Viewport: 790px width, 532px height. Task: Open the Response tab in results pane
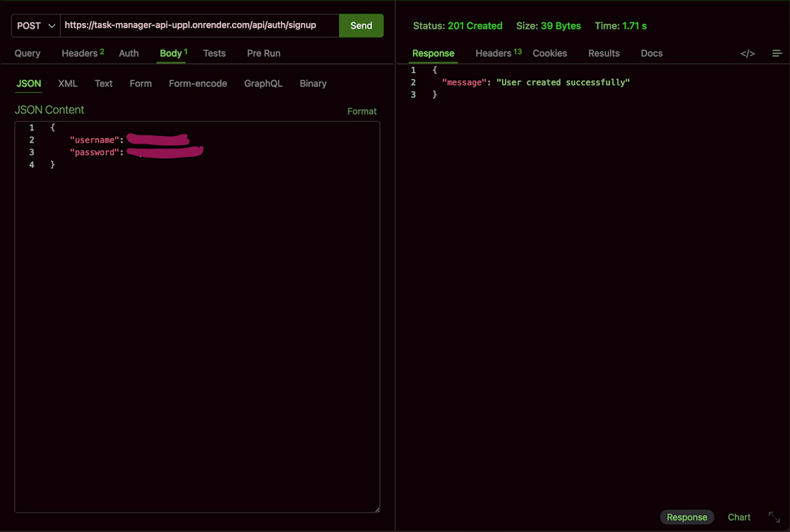[433, 53]
